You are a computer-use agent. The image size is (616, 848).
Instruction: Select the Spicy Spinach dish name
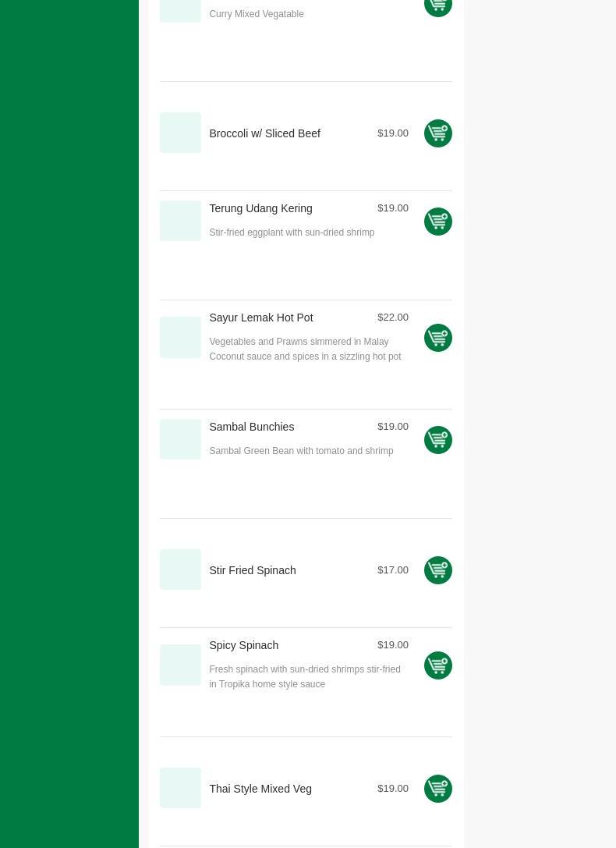pos(243,645)
